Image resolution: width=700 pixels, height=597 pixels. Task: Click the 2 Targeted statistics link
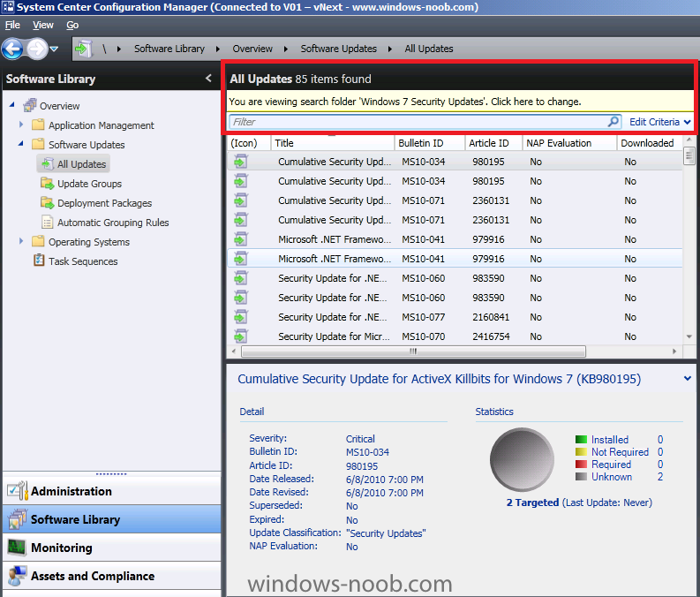(532, 503)
